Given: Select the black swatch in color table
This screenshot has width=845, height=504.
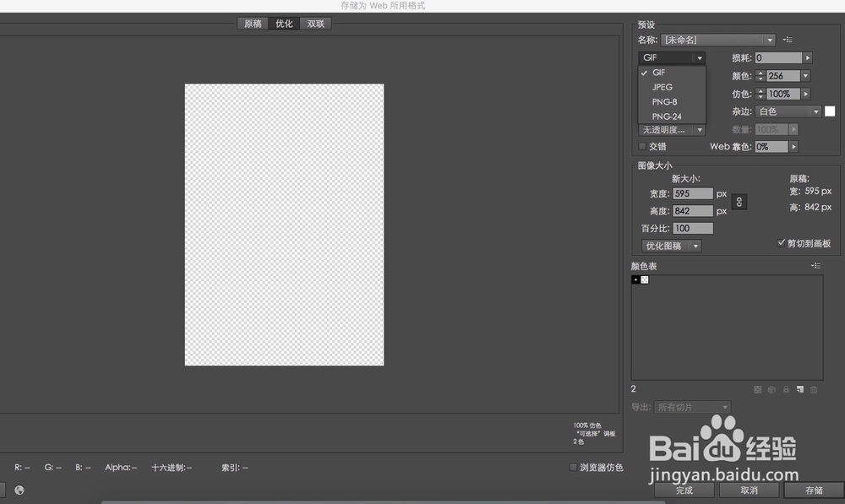Looking at the screenshot, I should [636, 280].
